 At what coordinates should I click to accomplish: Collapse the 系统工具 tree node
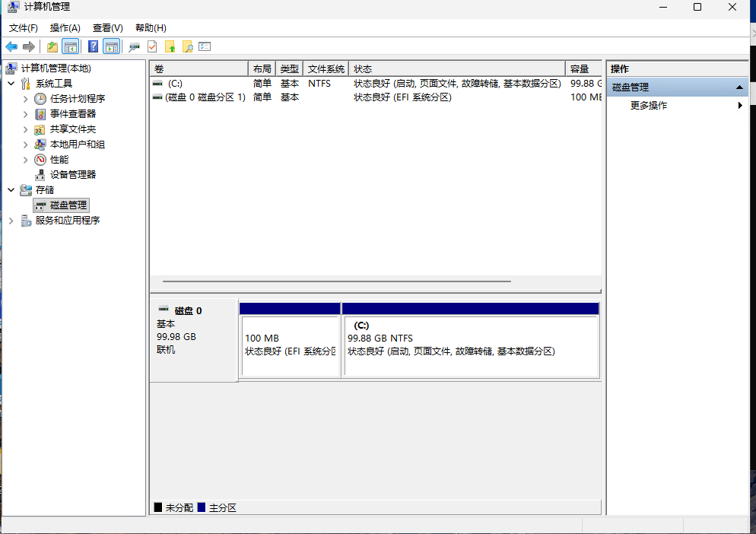tap(11, 84)
